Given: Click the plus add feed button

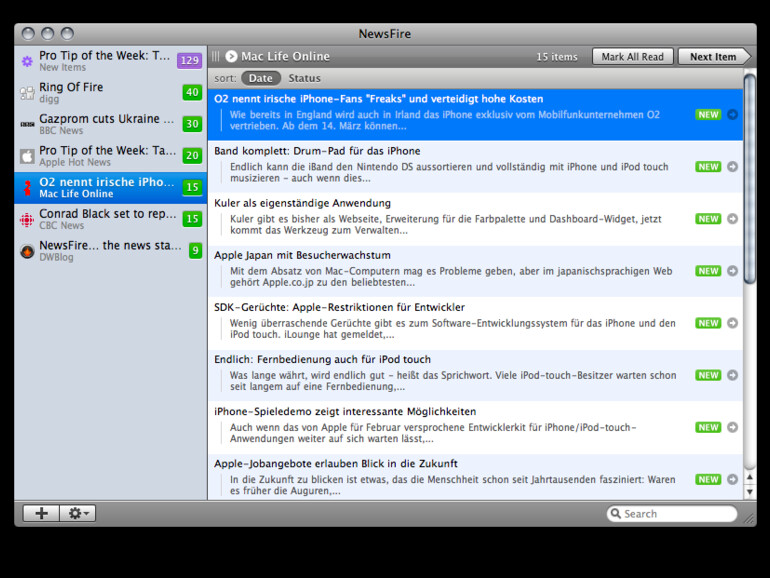Looking at the screenshot, I should (41, 513).
